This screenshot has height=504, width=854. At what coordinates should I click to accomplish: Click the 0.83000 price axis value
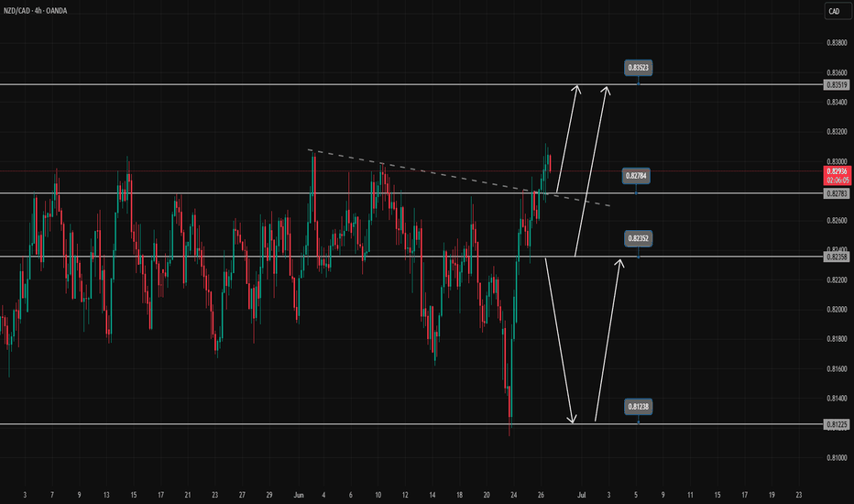click(x=837, y=161)
